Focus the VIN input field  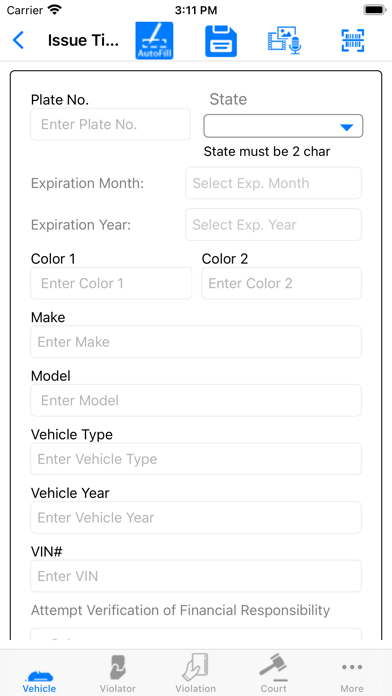coord(196,576)
